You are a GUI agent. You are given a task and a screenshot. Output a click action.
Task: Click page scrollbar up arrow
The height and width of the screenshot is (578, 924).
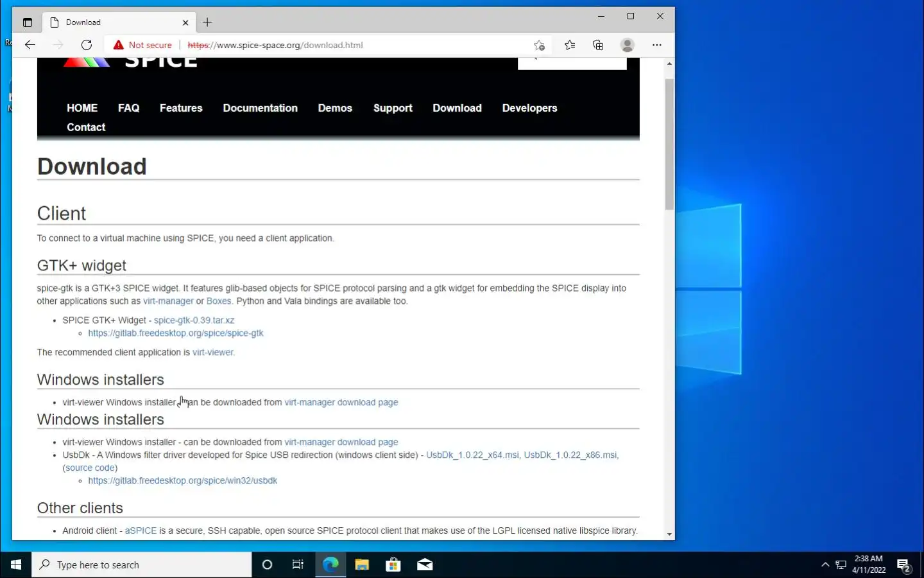(x=669, y=64)
